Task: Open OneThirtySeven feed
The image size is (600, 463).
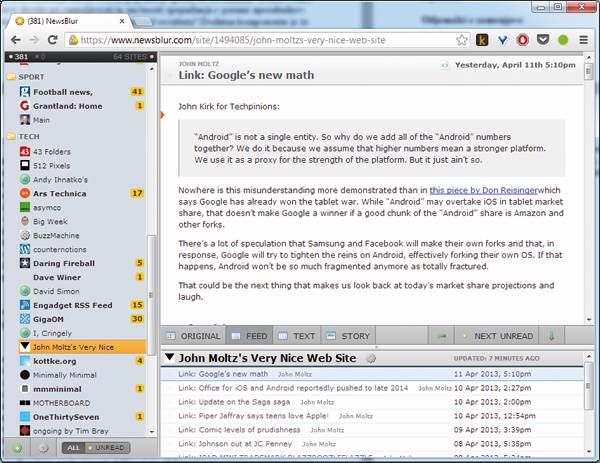Action: click(82, 417)
